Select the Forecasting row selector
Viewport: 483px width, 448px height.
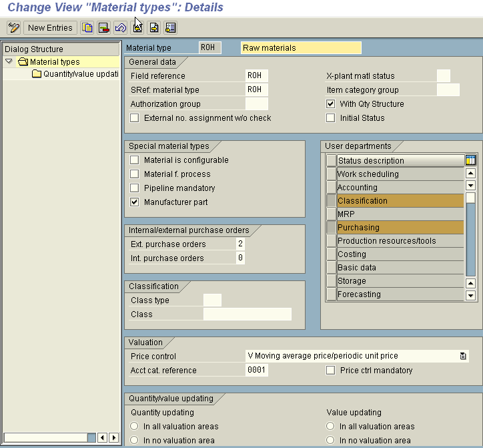[332, 294]
